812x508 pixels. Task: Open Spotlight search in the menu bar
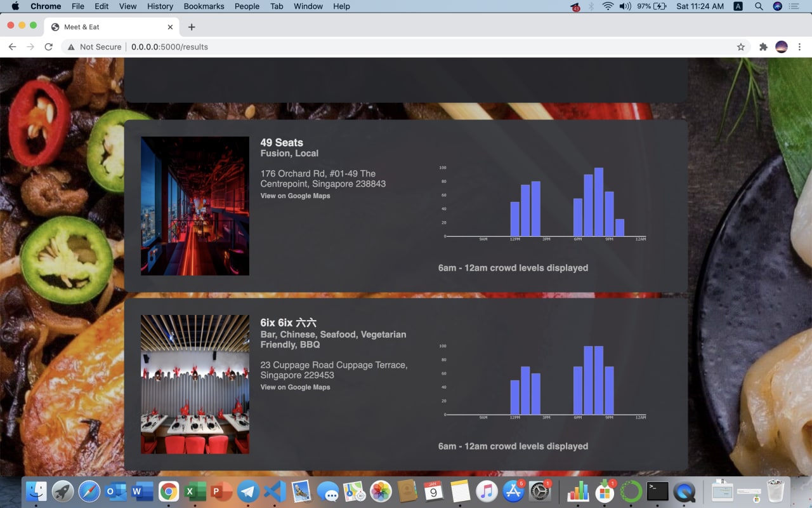coord(759,6)
